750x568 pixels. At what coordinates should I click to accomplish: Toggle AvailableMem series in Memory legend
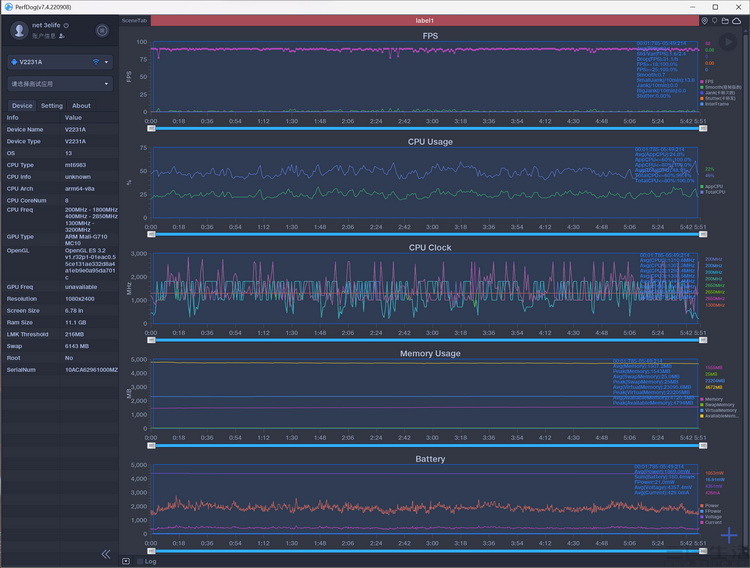719,416
